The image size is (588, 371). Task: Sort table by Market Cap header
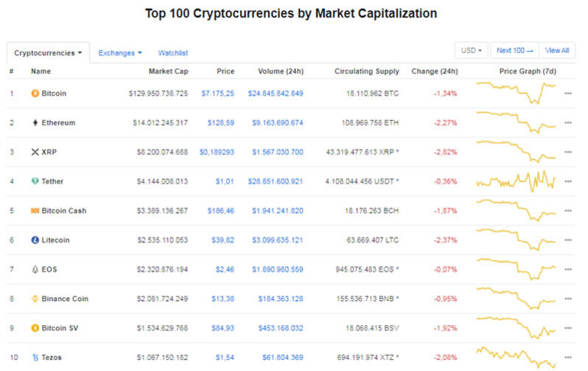[x=172, y=72]
